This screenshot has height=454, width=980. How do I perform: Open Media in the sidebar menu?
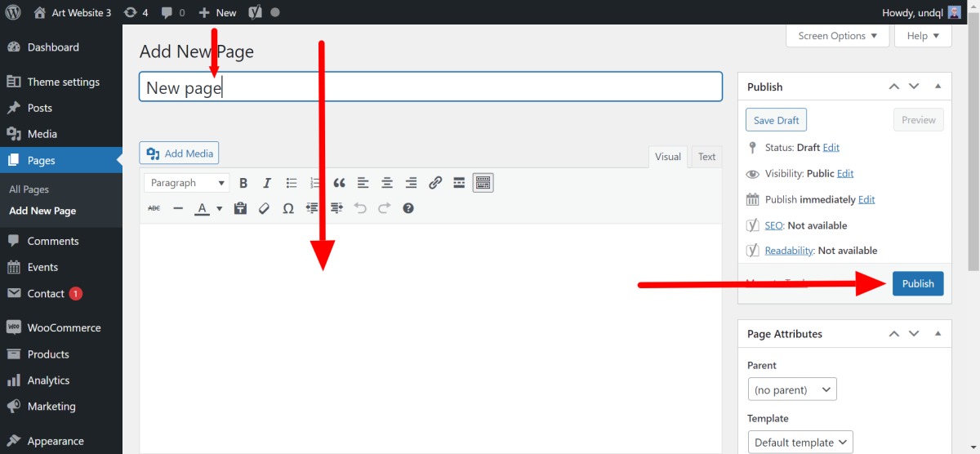point(42,134)
